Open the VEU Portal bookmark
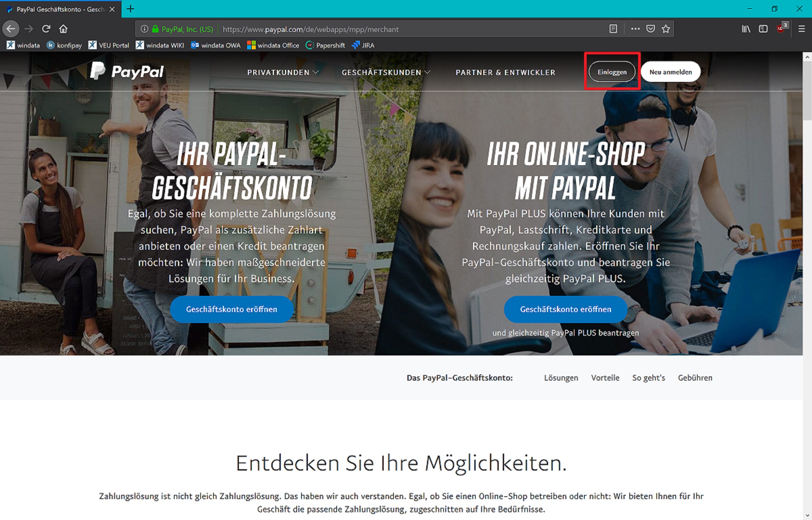Image resolution: width=812 pixels, height=520 pixels. tap(109, 45)
